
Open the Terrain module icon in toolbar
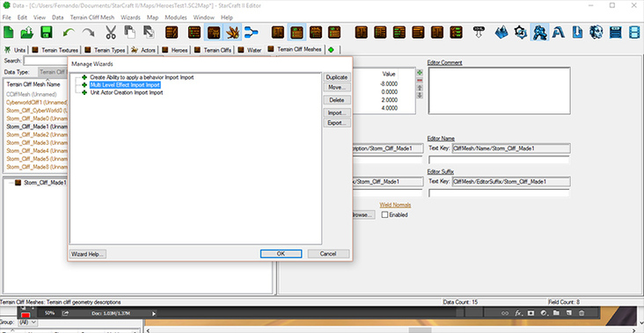click(x=501, y=32)
